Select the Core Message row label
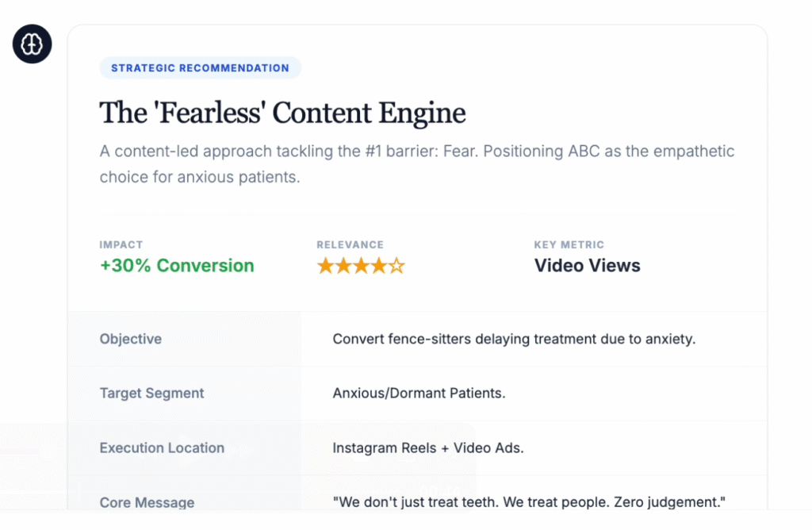The image size is (812, 530). click(x=147, y=502)
